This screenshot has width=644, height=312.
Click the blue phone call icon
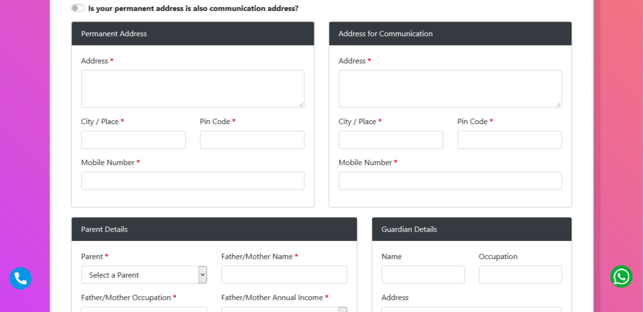pos(20,278)
